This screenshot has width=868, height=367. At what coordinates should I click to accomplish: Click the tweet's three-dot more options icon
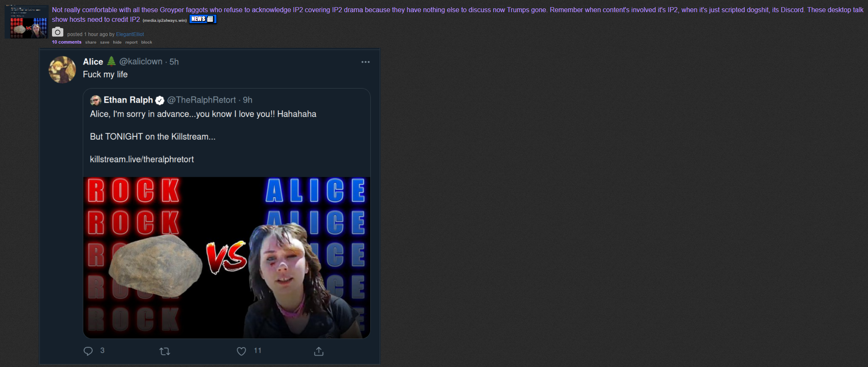tap(366, 62)
